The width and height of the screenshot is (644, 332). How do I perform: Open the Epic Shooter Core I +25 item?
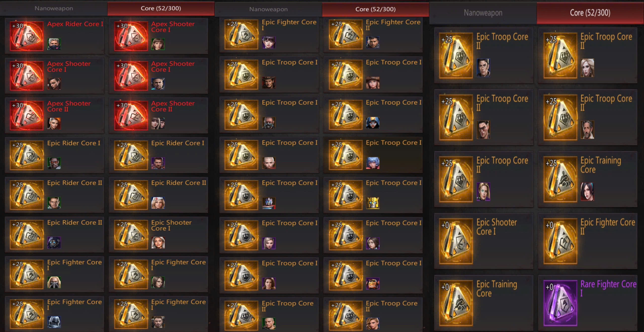(158, 234)
